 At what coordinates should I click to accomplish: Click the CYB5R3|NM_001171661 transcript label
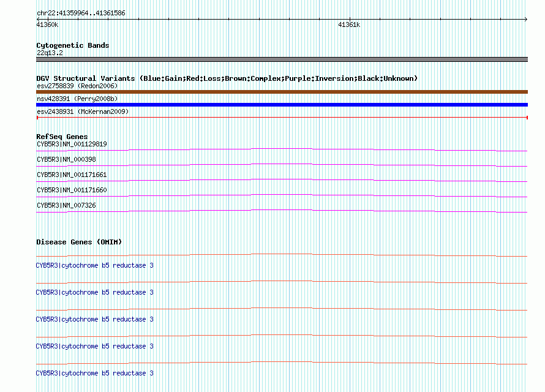(72, 175)
